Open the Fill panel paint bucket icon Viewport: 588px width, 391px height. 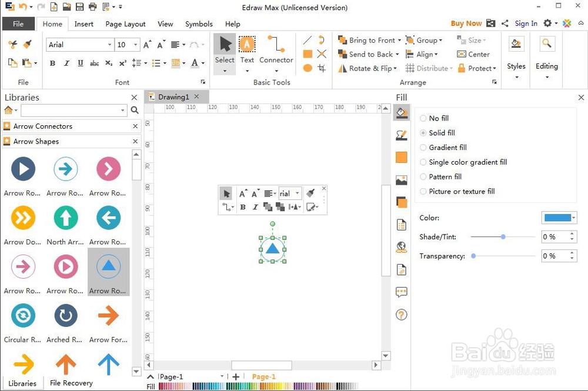(401, 112)
